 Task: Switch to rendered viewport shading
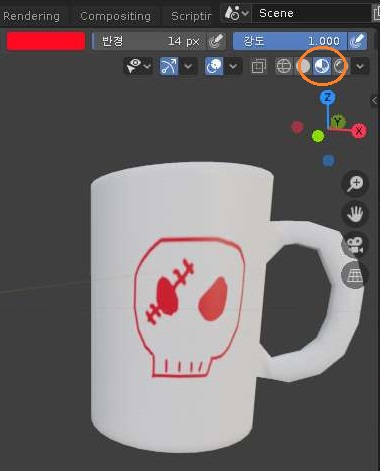(x=340, y=66)
